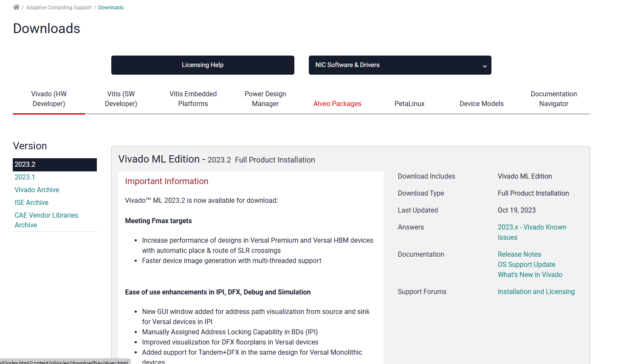The height and width of the screenshot is (364, 621).
Task: Open Installation and Licensing forum link
Action: click(536, 291)
